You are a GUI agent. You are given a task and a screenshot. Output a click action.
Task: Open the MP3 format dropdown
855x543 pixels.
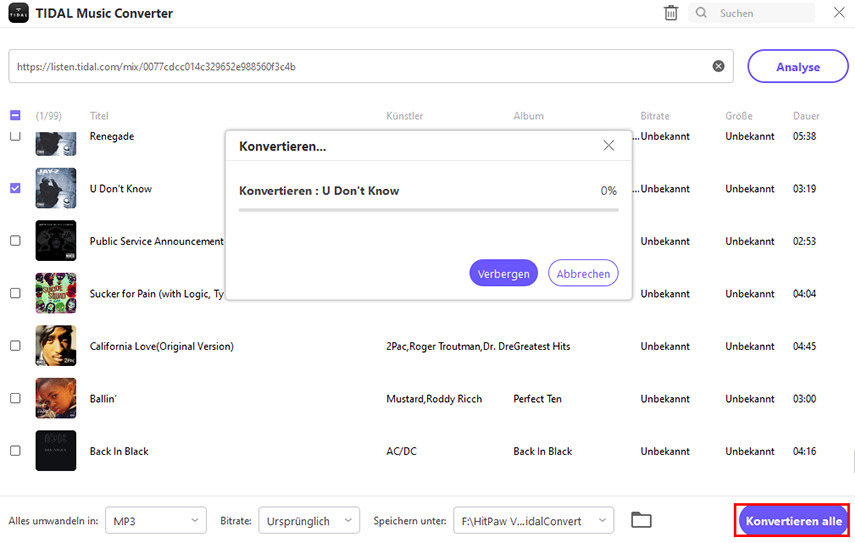click(x=156, y=521)
